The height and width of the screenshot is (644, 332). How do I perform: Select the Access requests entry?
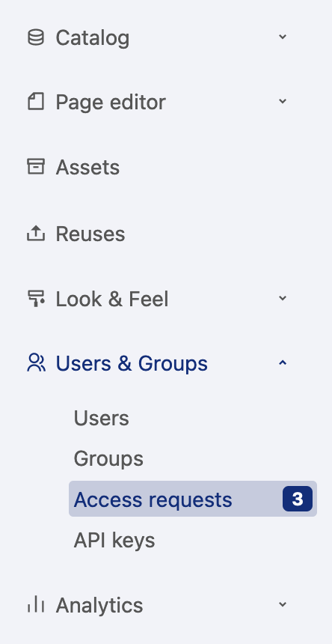[x=193, y=499]
